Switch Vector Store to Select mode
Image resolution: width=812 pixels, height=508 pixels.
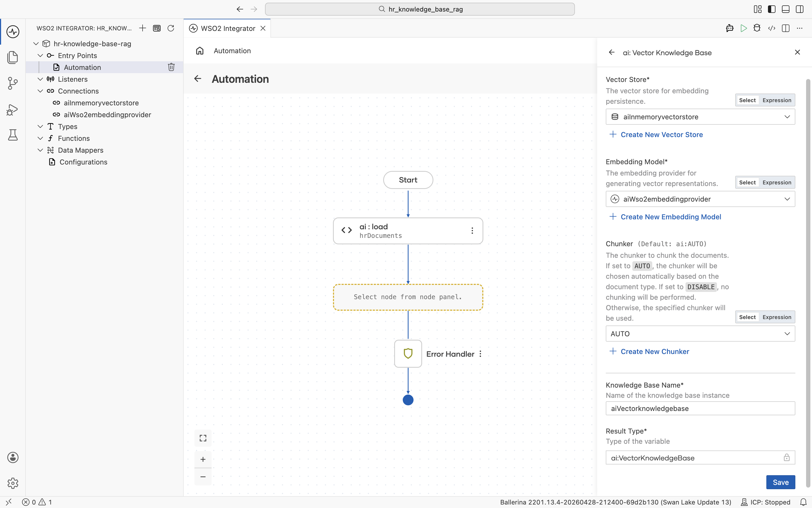click(747, 100)
